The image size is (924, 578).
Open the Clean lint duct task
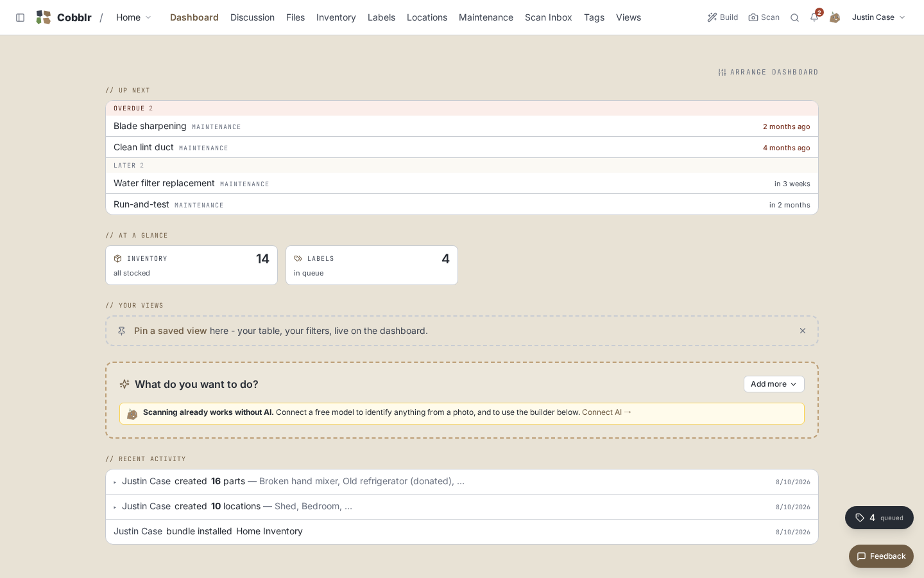pos(462,147)
